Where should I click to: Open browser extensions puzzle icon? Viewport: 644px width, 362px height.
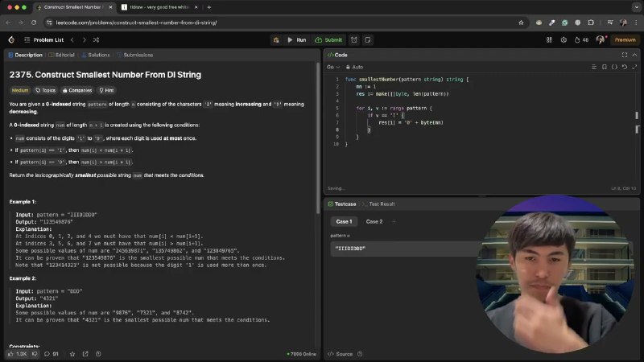[591, 23]
